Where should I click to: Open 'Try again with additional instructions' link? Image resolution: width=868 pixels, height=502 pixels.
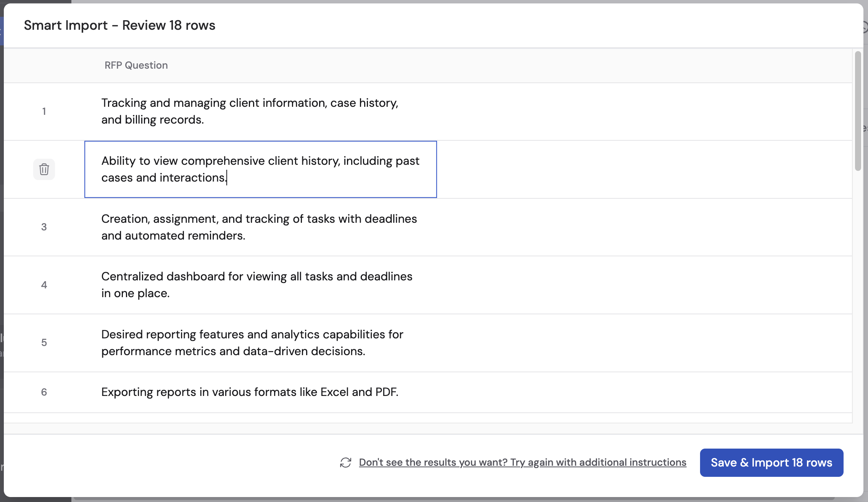click(x=523, y=462)
